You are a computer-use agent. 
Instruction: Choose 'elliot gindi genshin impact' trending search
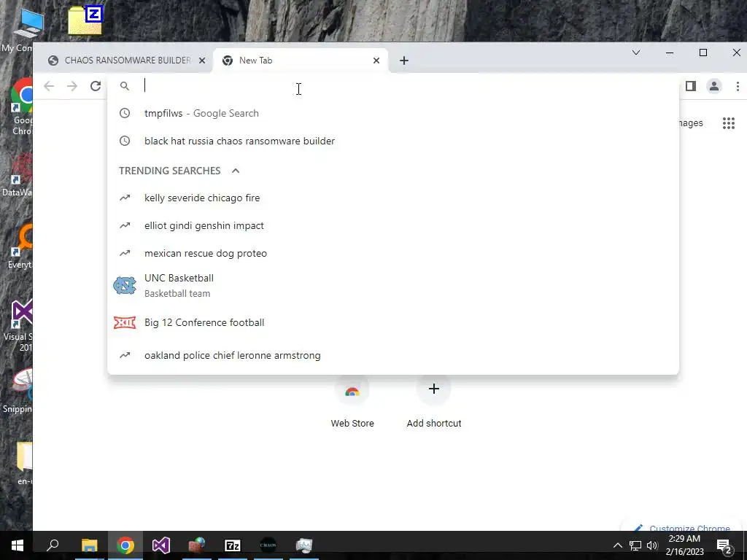coord(393,226)
